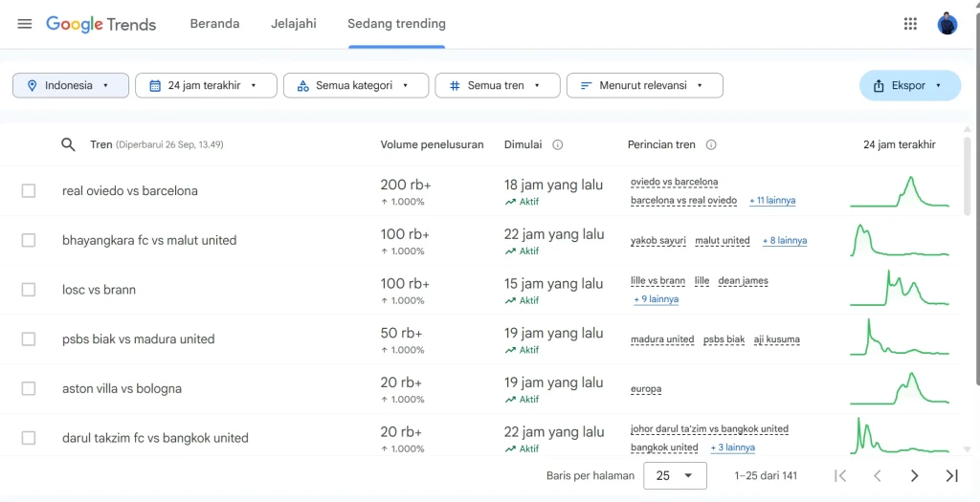The height and width of the screenshot is (502, 980).
Task: Open the hamburger main menu
Action: (x=24, y=24)
